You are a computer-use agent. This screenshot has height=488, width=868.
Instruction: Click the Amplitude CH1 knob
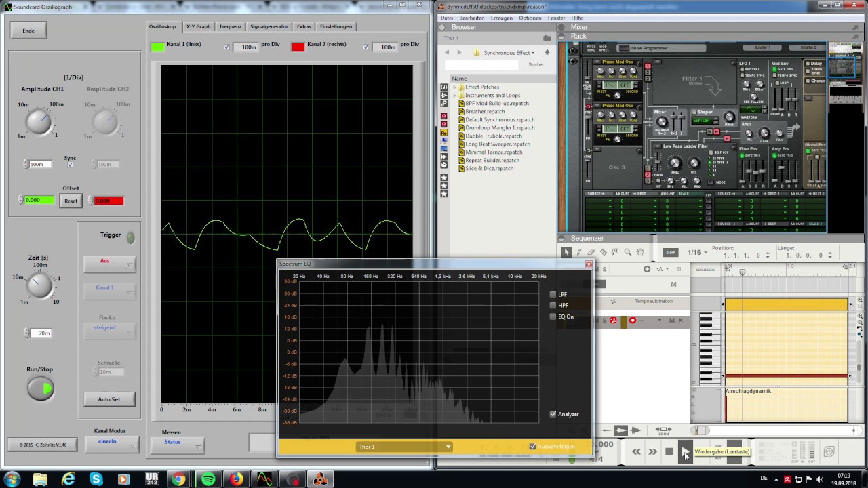point(39,121)
